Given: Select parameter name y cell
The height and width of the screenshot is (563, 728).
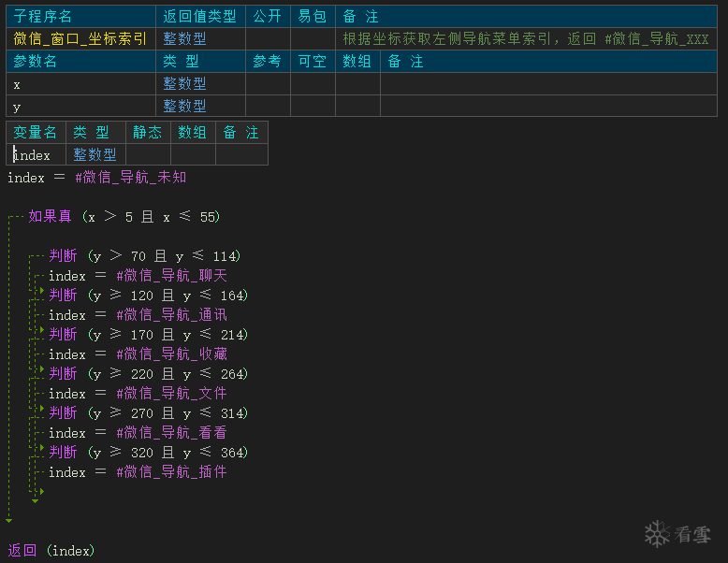Looking at the screenshot, I should [80, 106].
